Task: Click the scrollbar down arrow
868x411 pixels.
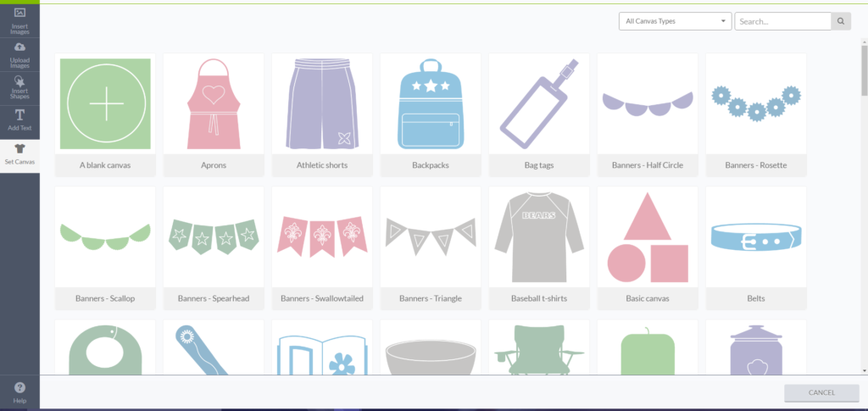Action: pos(864,370)
